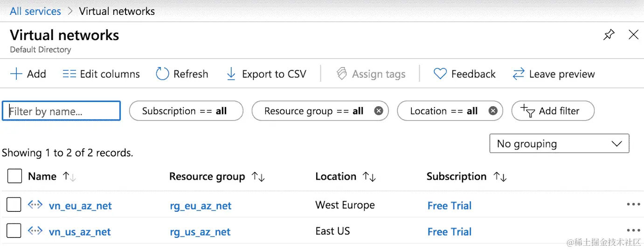Click Leave preview
Viewport: 644px width, 250px height.
click(554, 74)
